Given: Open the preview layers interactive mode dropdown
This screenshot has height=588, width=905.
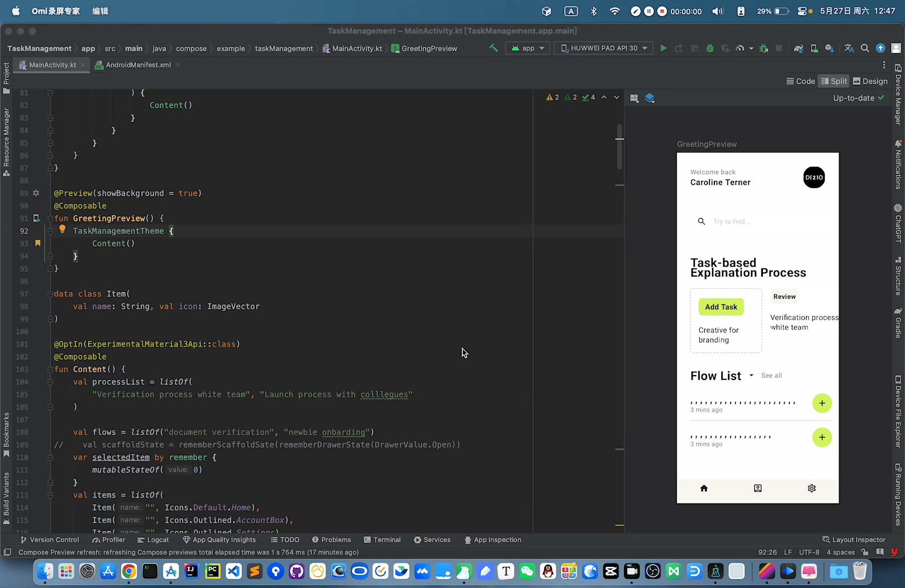Looking at the screenshot, I should [650, 98].
